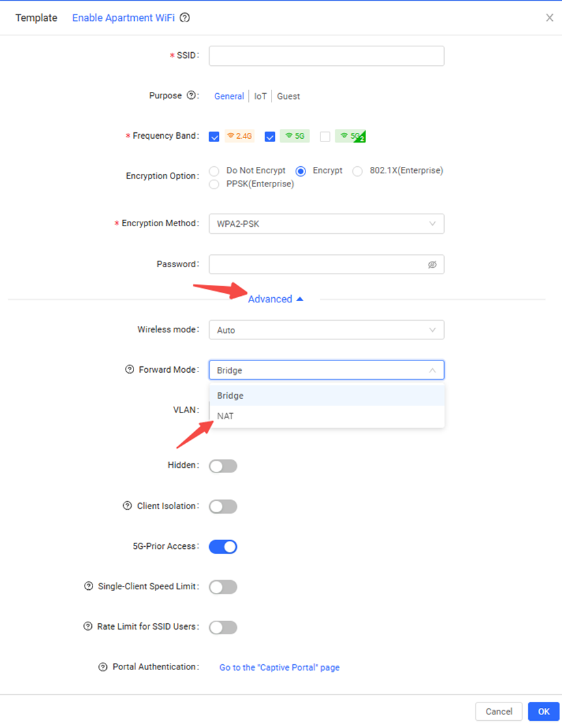Click help icon beside Enable Apartment WiFi
Screen dimensions: 562x728
[x=185, y=18]
